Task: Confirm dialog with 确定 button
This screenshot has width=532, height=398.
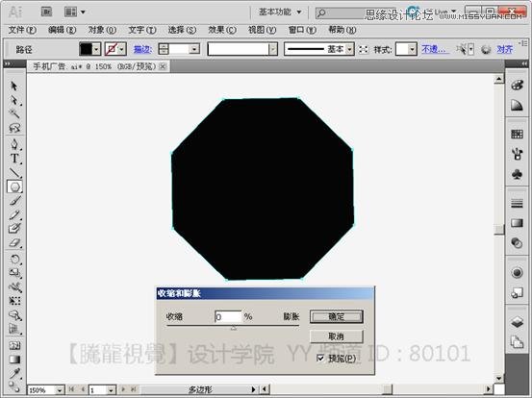Action: pyautogui.click(x=337, y=316)
